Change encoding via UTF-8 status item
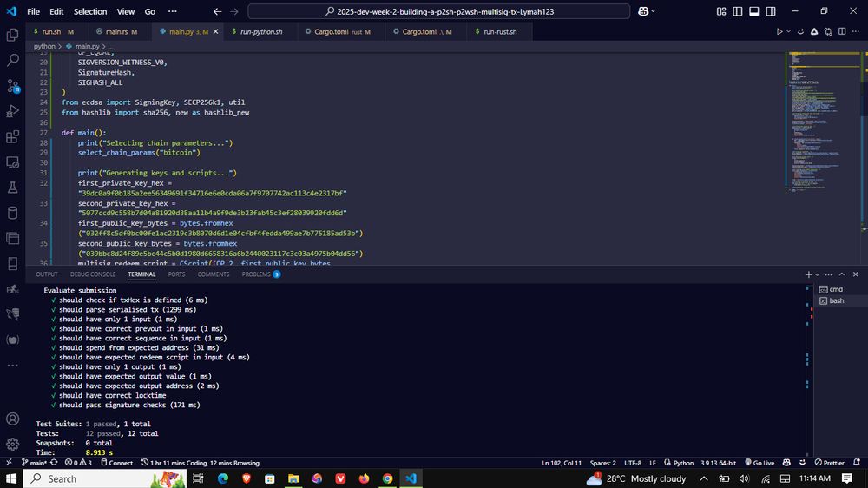The width and height of the screenshot is (868, 488). coord(633,463)
